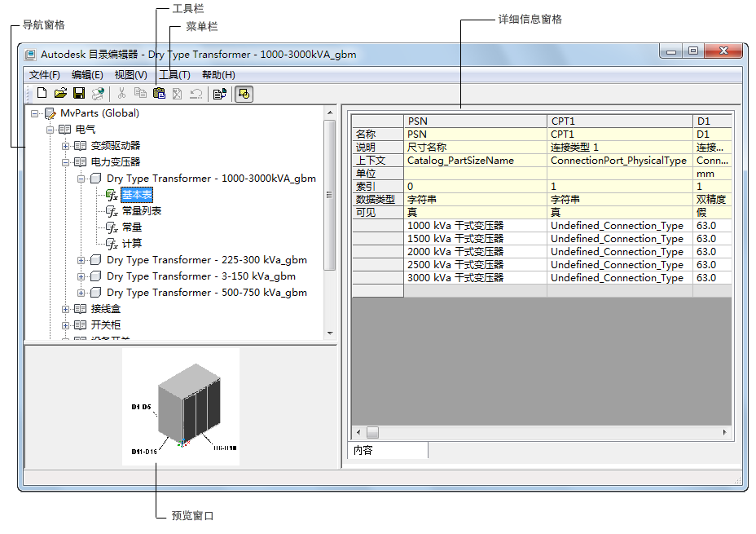
Task: Click the Delete toolbar icon
Action: (178, 94)
